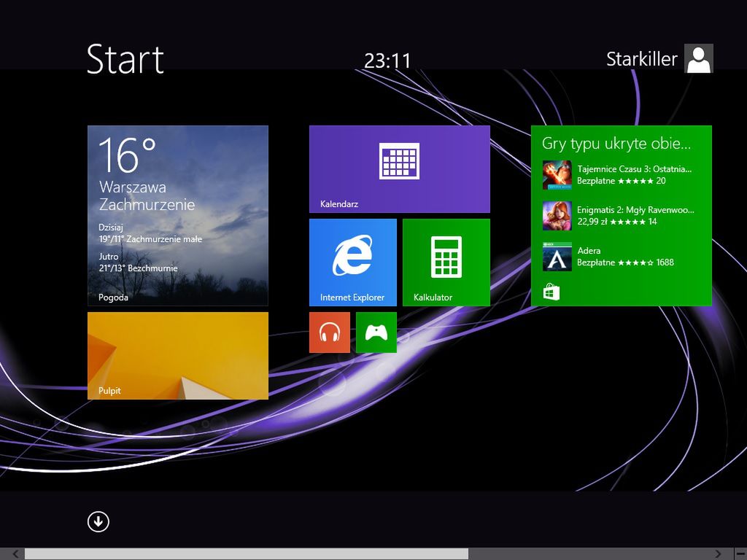747x560 pixels.
Task: Click the 'Zachmurzenie' condition text
Action: pos(147,205)
